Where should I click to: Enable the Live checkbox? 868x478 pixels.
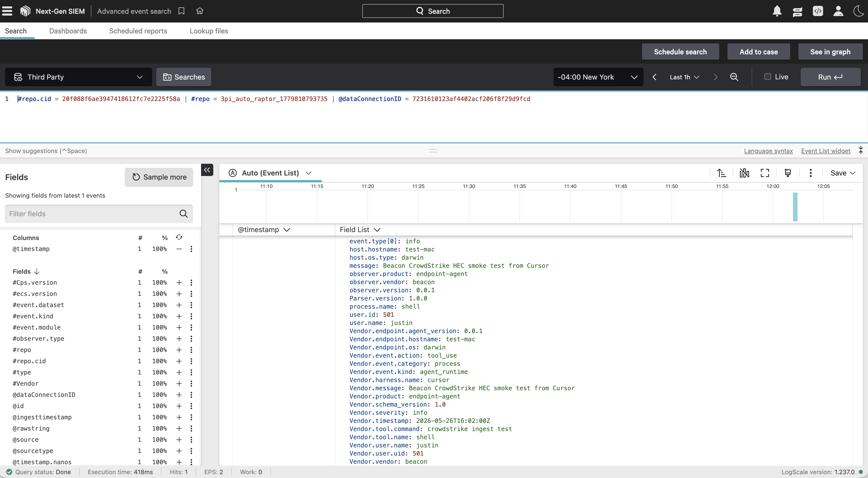[767, 77]
